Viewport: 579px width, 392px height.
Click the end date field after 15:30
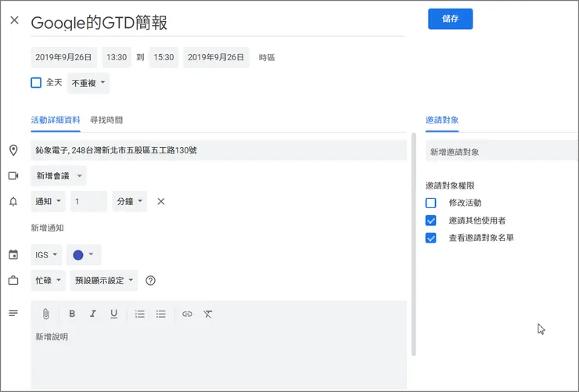click(217, 57)
